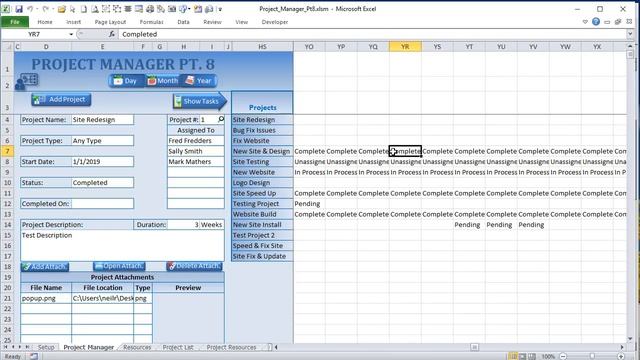Click the Project Name field Site Redesign
The image size is (640, 360).
point(102,120)
